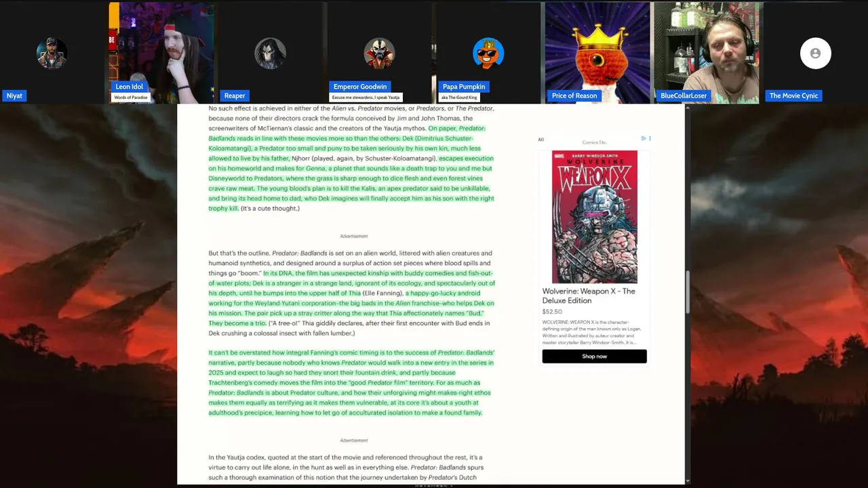The height and width of the screenshot is (488, 868).
Task: Click the page scrollbar thumb
Action: click(x=688, y=291)
